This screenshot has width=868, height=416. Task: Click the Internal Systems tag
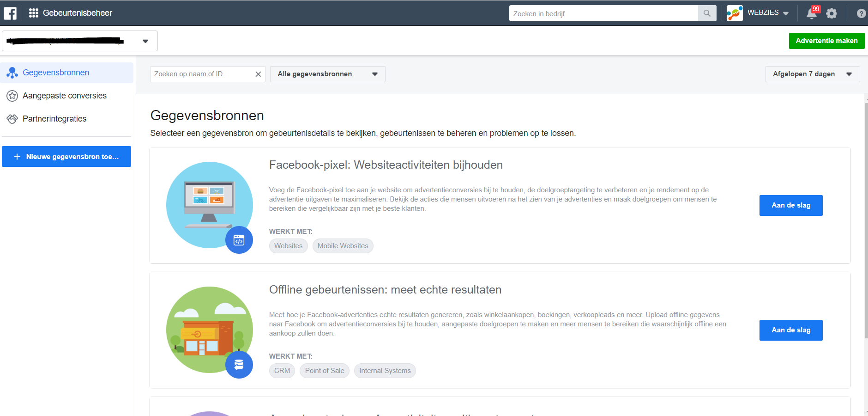coord(385,371)
